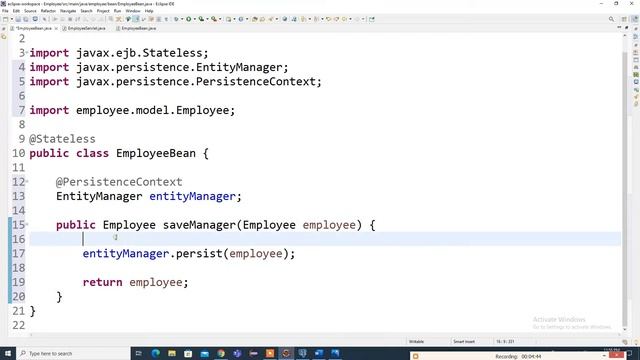The image size is (640, 360).
Task: Collapse the saveManager method fold at line 15
Action: tap(27, 224)
